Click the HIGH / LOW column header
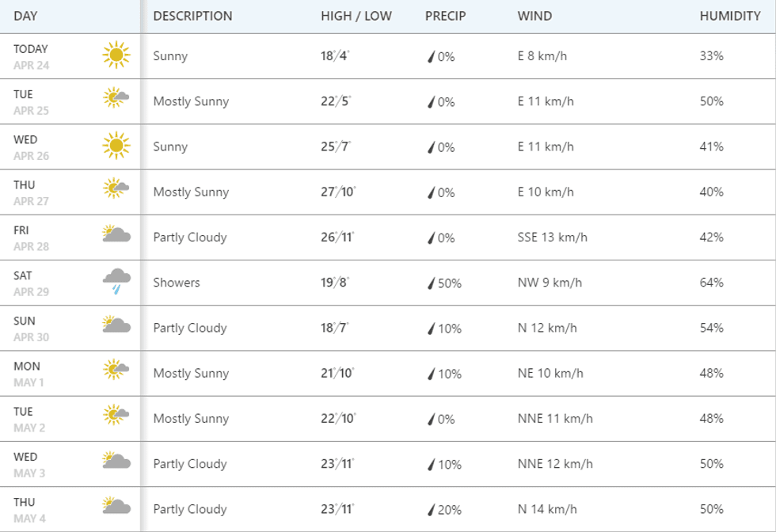The width and height of the screenshot is (776, 532). 356,16
